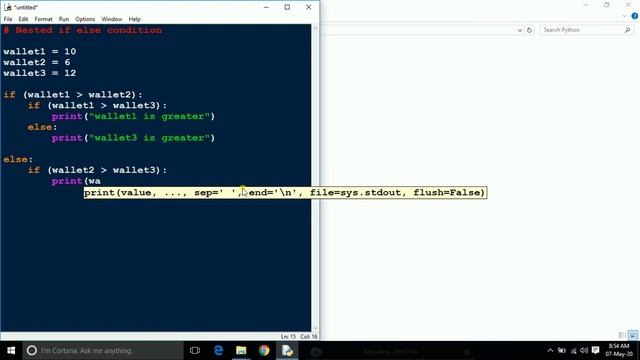Launch Microsoft Edge from the taskbar
This screenshot has height=360, width=640.
(x=218, y=351)
